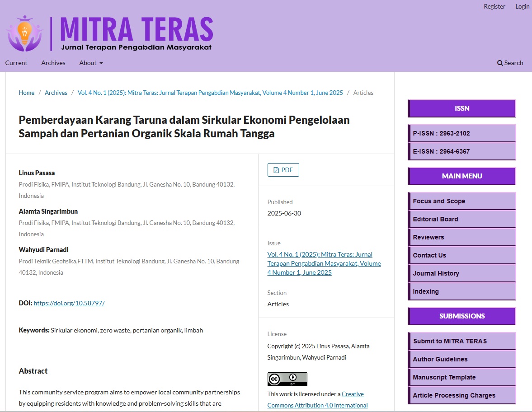This screenshot has height=412, width=532.
Task: Click Home in the breadcrumb
Action: coord(27,93)
